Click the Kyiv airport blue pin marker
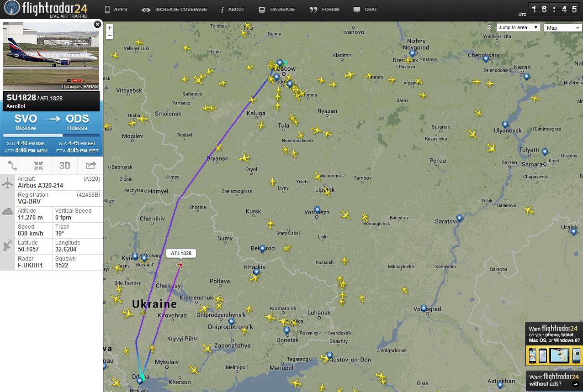 tap(135, 257)
